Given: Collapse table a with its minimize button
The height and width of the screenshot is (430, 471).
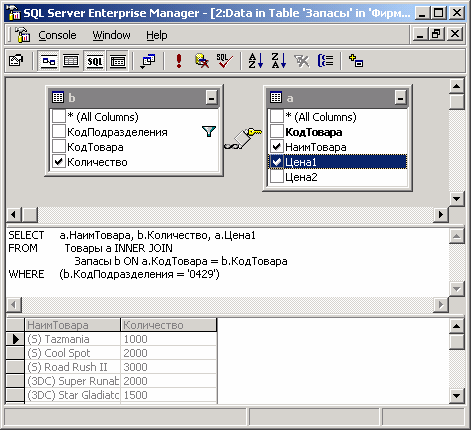Looking at the screenshot, I should tap(400, 98).
